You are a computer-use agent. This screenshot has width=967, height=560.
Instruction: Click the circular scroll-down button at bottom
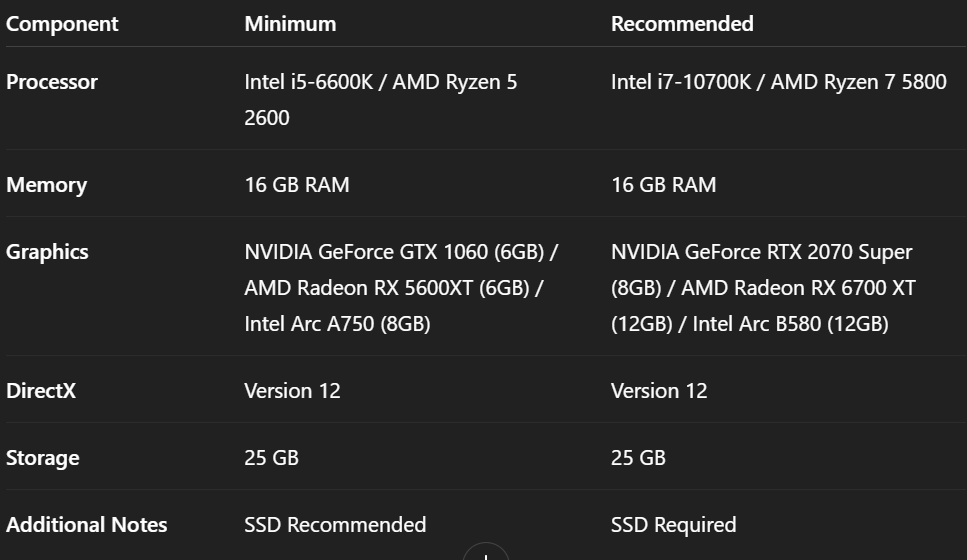[485, 553]
